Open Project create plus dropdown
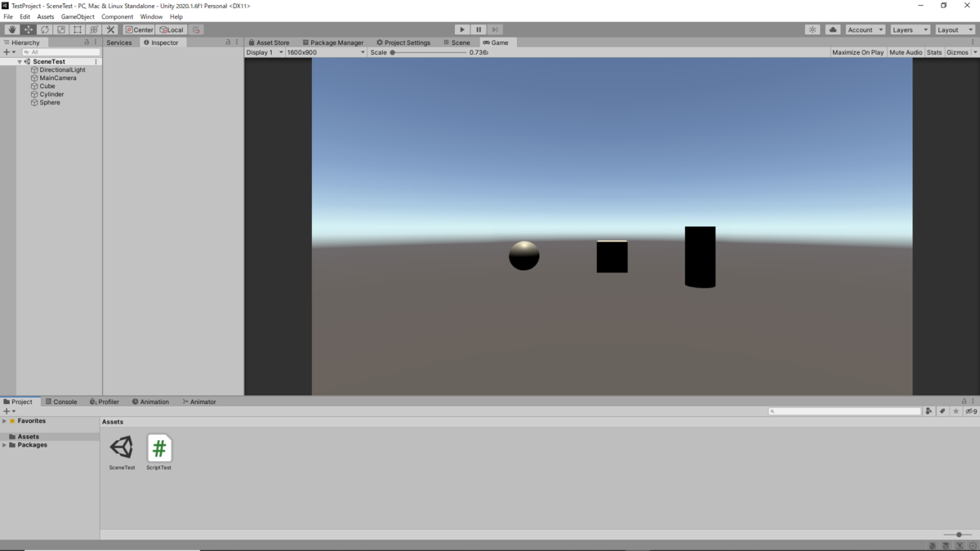This screenshot has width=980, height=551. [x=9, y=411]
